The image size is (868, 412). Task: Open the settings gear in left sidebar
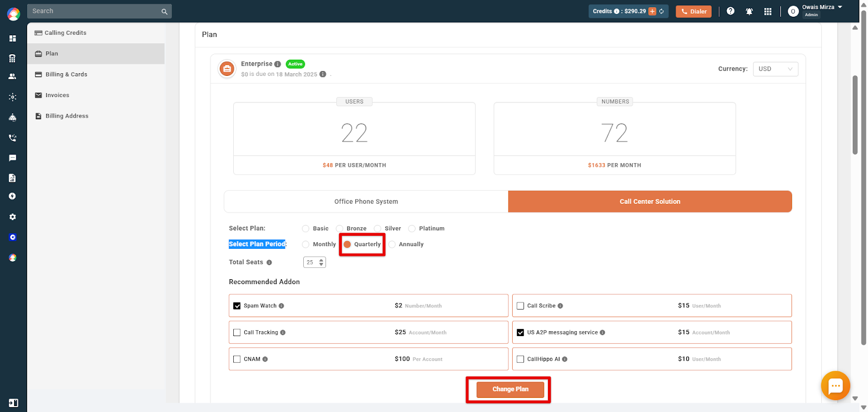(12, 217)
